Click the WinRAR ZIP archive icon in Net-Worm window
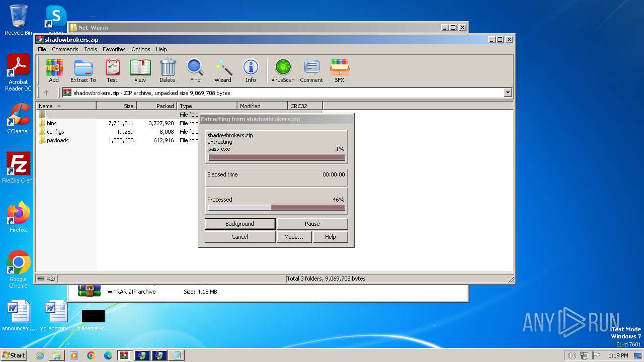Image resolution: width=644 pixels, height=362 pixels. 89,291
